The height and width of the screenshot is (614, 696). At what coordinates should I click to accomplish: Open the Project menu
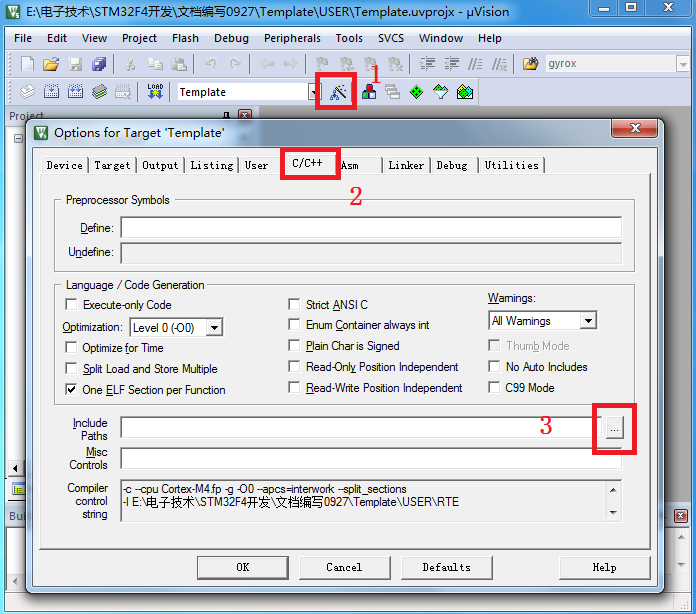[x=139, y=38]
